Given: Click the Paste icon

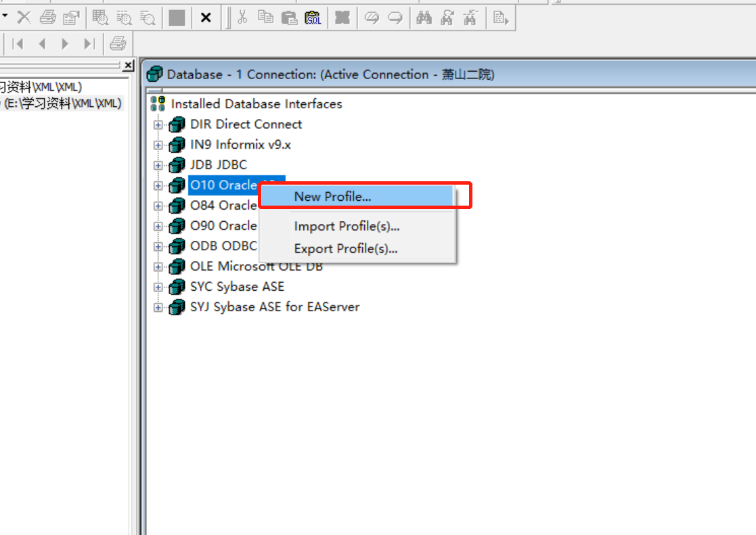Looking at the screenshot, I should 290,17.
